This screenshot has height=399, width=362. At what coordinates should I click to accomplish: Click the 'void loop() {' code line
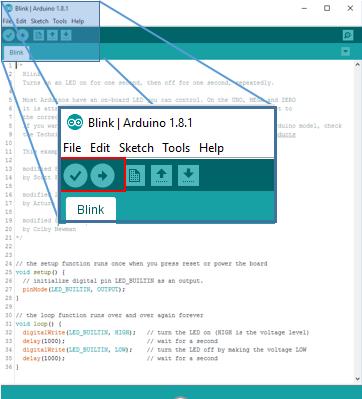(x=39, y=324)
